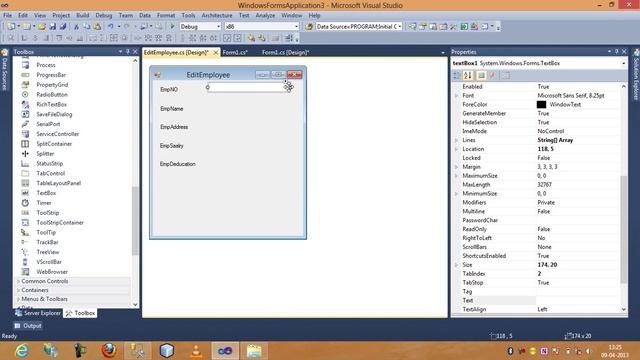Open the Architecture menu
The image size is (640, 360).
[217, 16]
